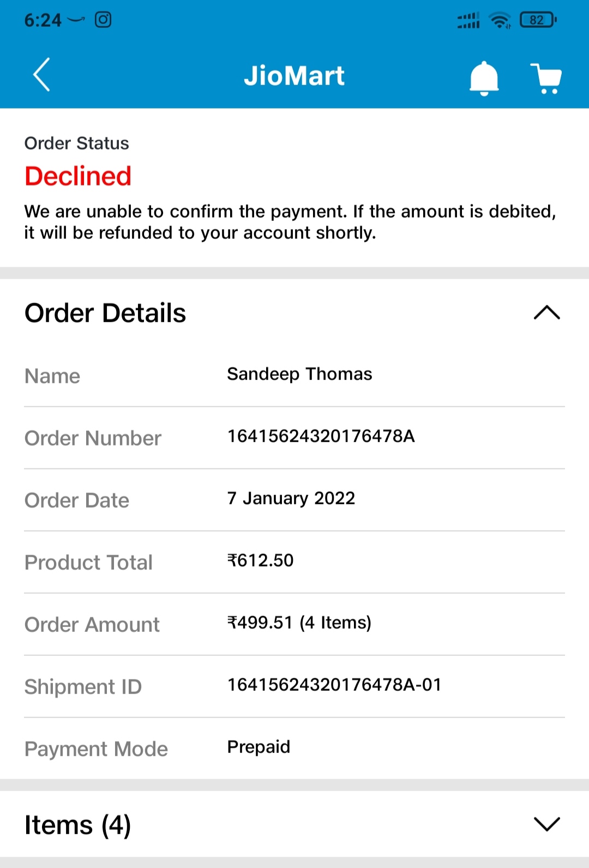Tap the Wi-Fi status icon
589x868 pixels.
pos(500,21)
